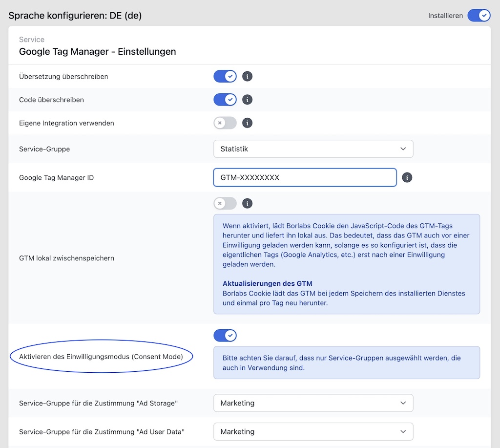Click the 'Service-Gruppe für die Zustimmung "Ad User Data"' label
This screenshot has height=448, width=500.
(x=102, y=432)
